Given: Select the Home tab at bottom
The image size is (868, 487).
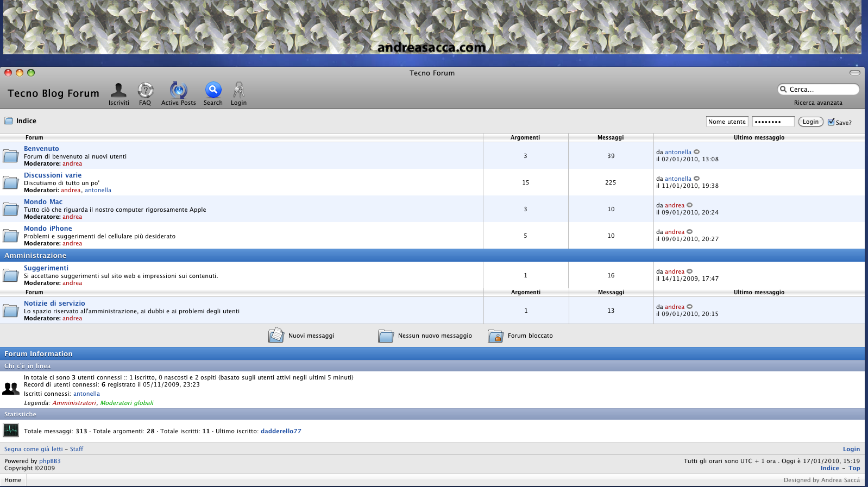Looking at the screenshot, I should [x=12, y=480].
